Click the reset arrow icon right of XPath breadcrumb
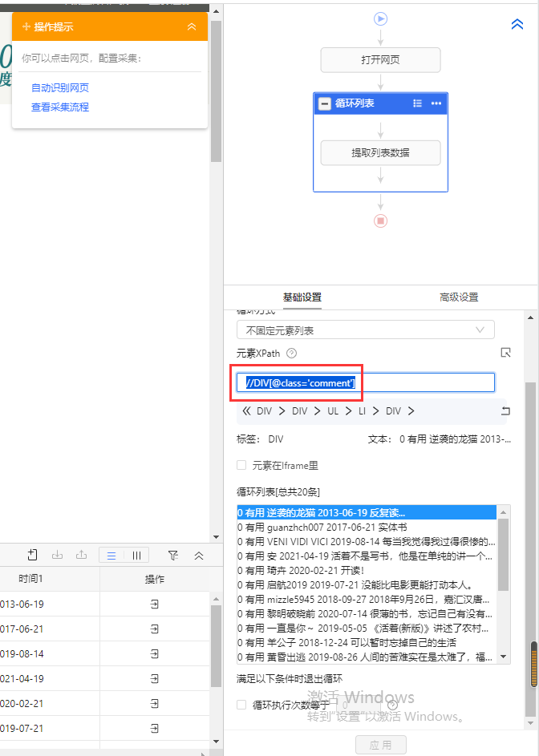The image size is (539, 756). click(505, 411)
